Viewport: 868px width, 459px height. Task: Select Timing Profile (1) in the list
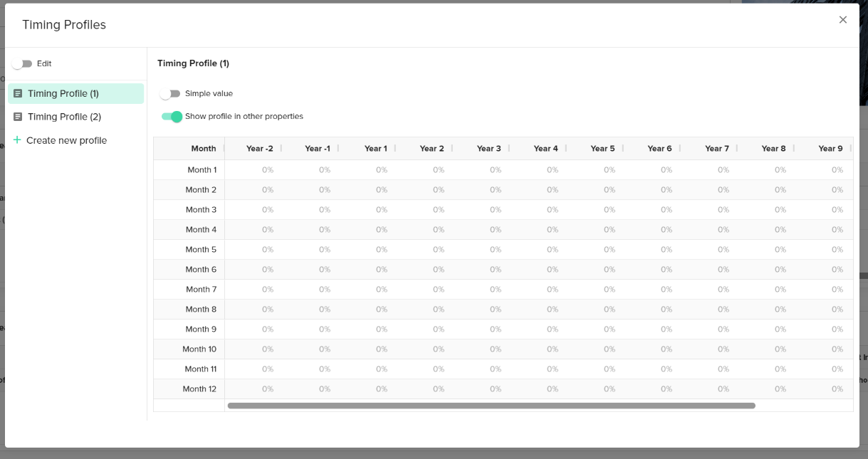click(63, 93)
